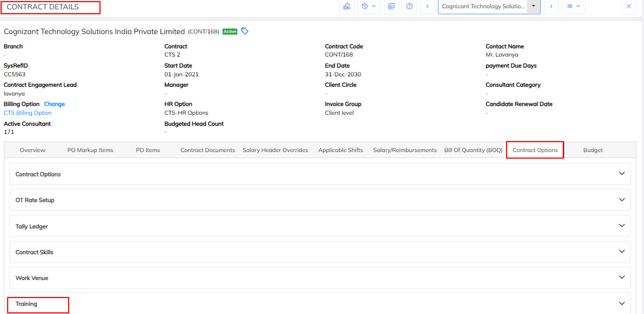Expand the OT Rate Setup section
This screenshot has width=644, height=314.
tap(621, 199)
